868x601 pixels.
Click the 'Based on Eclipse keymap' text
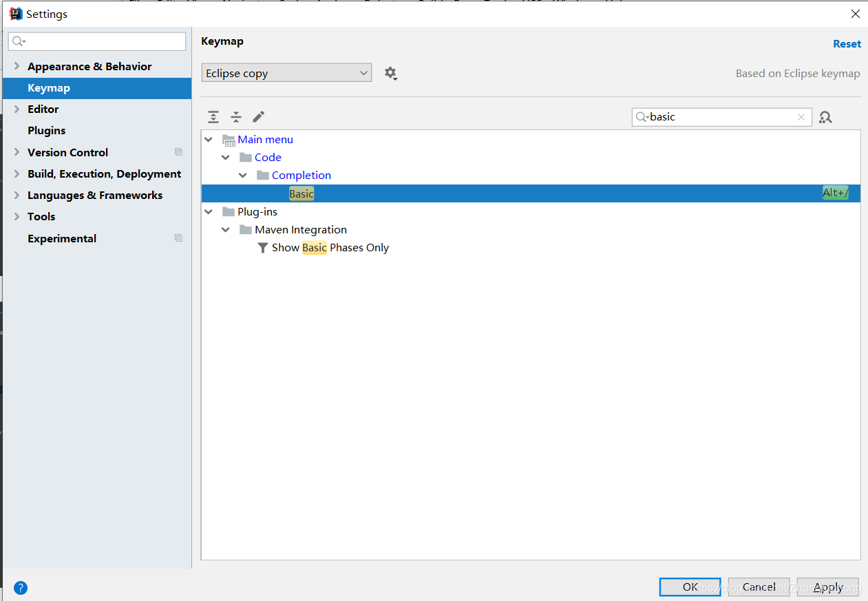[x=798, y=74]
